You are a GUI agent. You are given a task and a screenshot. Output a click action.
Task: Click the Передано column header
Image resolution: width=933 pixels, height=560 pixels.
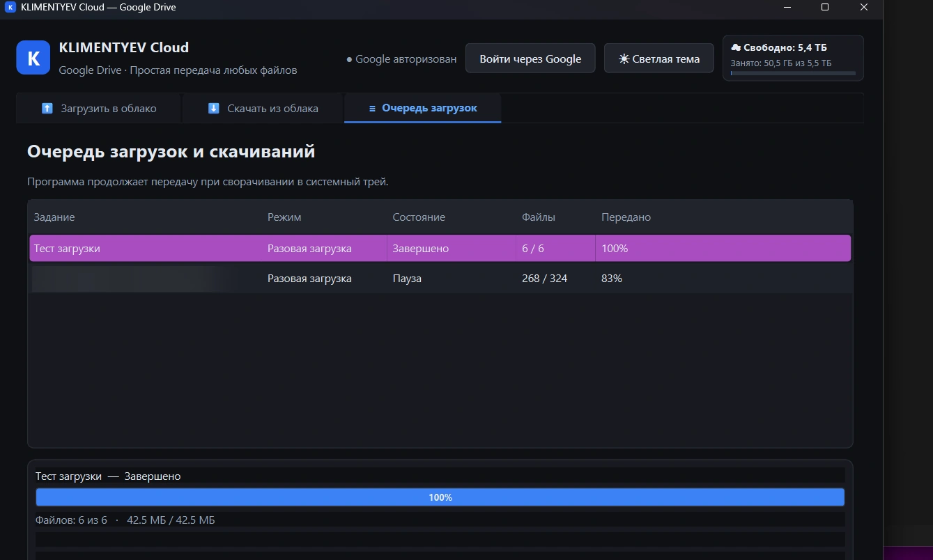[626, 217]
